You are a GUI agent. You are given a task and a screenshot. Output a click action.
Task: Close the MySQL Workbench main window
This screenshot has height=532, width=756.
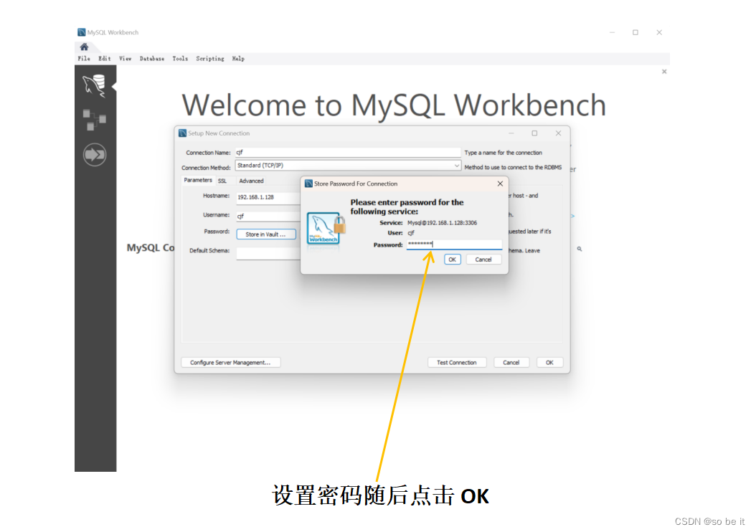(659, 32)
